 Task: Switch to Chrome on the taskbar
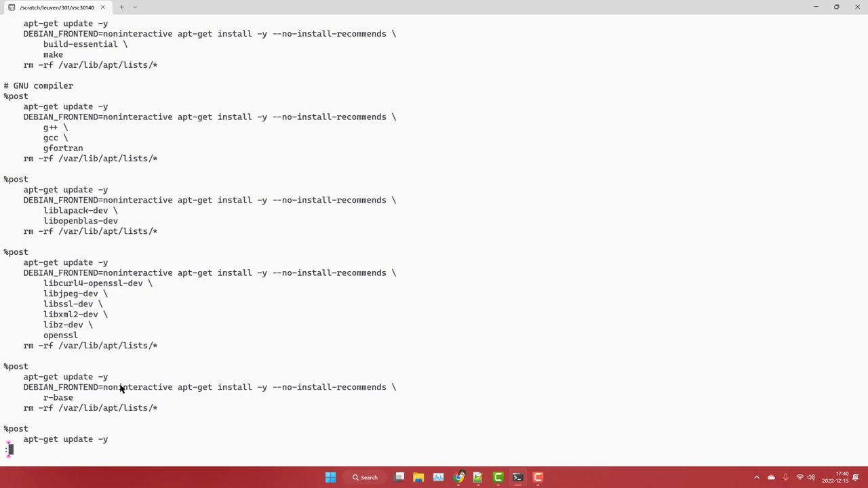(458, 477)
